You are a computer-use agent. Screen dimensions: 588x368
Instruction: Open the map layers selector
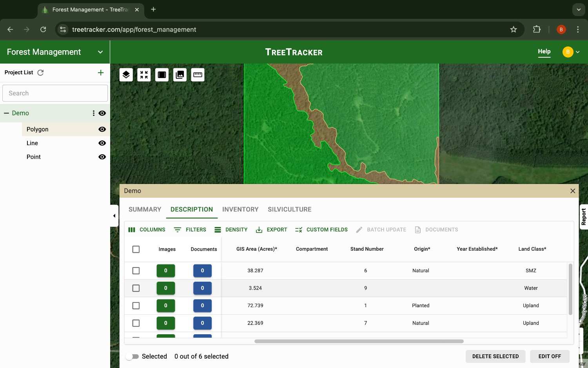[126, 75]
